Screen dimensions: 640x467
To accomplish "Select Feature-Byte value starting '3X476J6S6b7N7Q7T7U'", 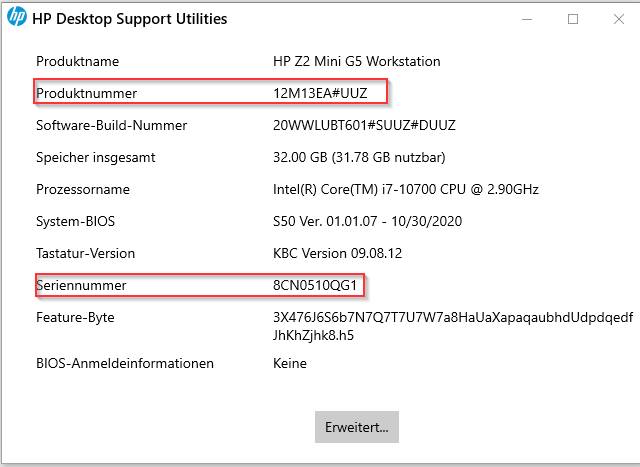I will tap(453, 318).
